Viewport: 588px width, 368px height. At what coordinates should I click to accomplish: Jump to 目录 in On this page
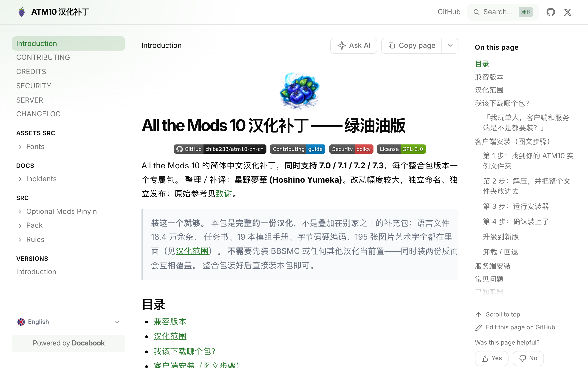482,64
